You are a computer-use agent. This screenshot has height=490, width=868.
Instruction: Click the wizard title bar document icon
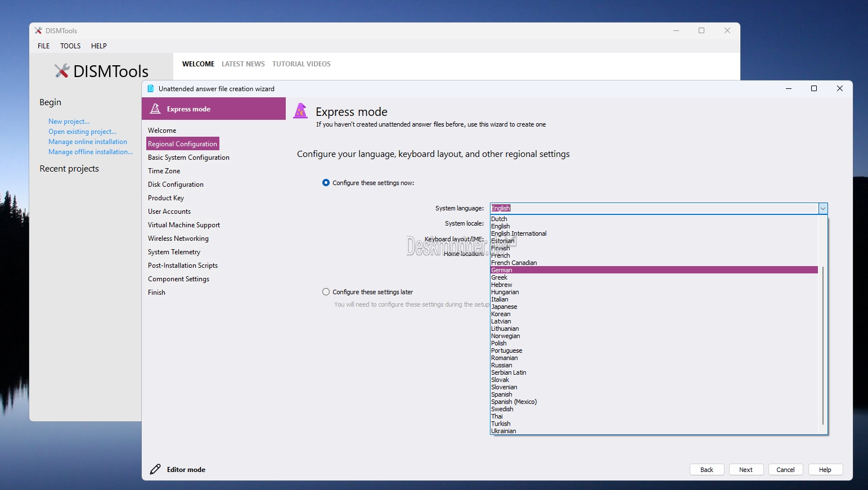151,88
